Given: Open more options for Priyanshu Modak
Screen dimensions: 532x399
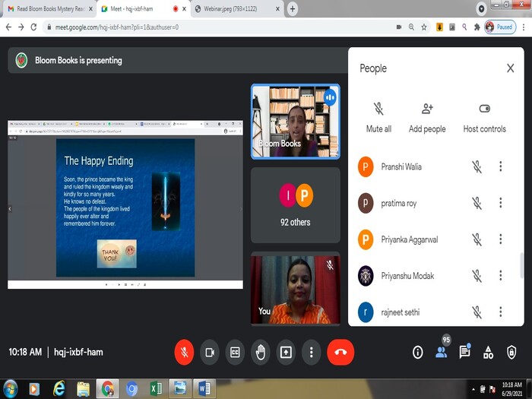Looking at the screenshot, I should [500, 275].
